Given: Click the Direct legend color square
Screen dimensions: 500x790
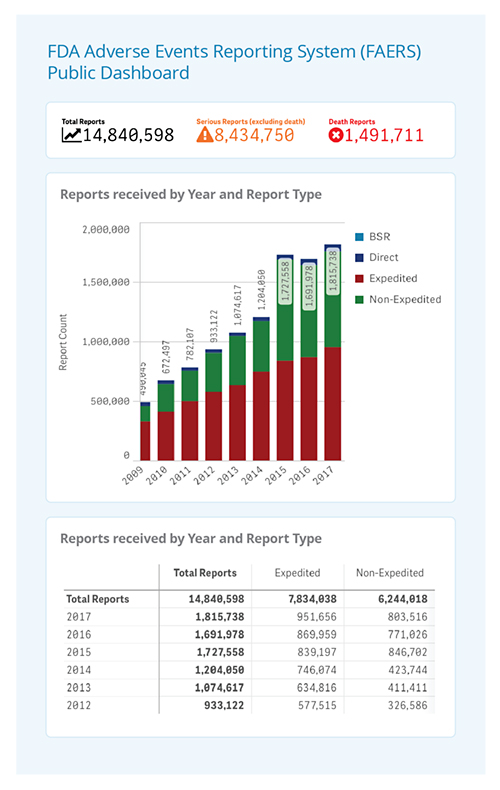Looking at the screenshot, I should pos(359,257).
